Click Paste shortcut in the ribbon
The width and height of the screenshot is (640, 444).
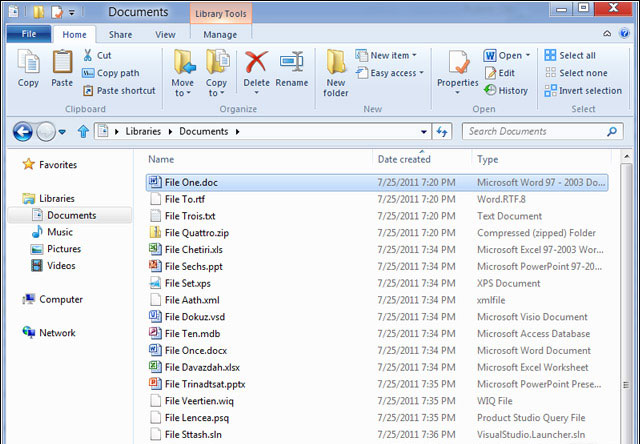[x=119, y=91]
